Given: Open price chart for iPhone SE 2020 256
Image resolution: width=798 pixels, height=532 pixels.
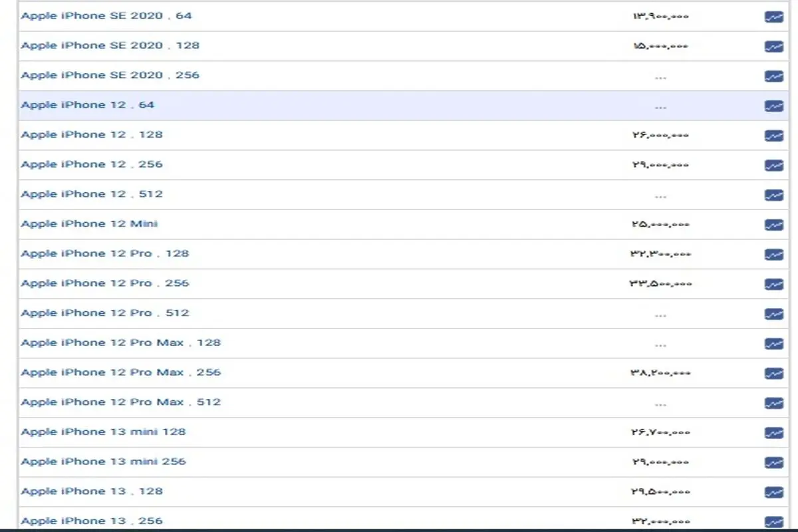Looking at the screenshot, I should (x=773, y=76).
